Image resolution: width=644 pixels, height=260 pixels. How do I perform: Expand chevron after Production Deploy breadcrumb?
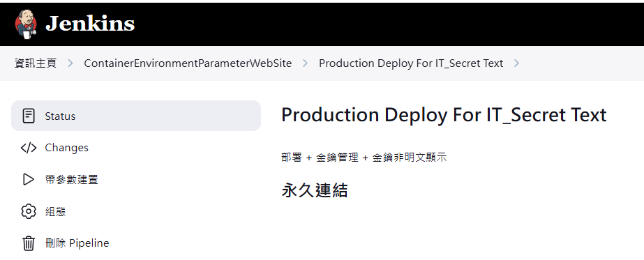[x=517, y=63]
